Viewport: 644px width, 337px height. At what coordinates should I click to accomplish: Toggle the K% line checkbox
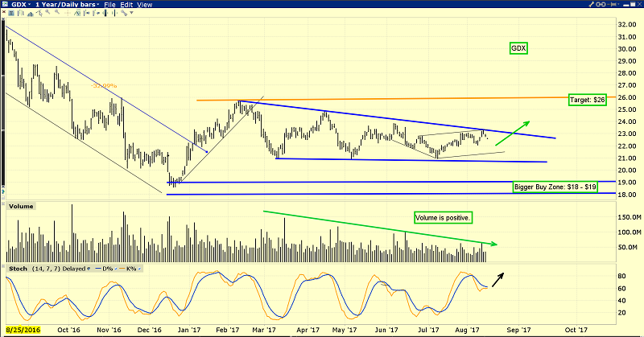[x=139, y=269]
